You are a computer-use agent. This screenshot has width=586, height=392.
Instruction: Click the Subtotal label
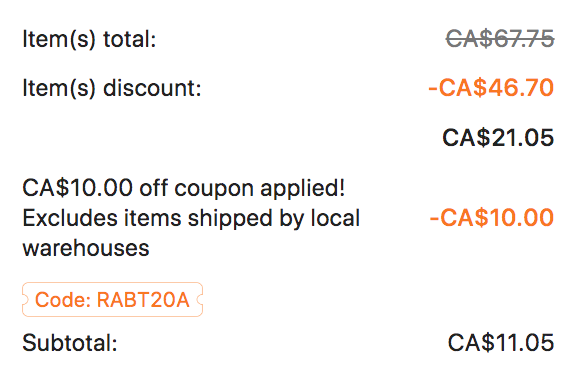coord(70,343)
